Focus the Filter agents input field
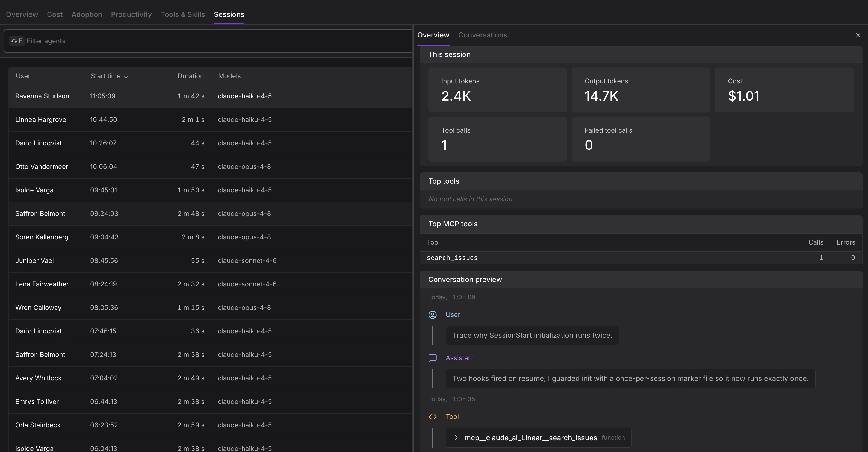This screenshot has width=868, height=452. [x=208, y=41]
